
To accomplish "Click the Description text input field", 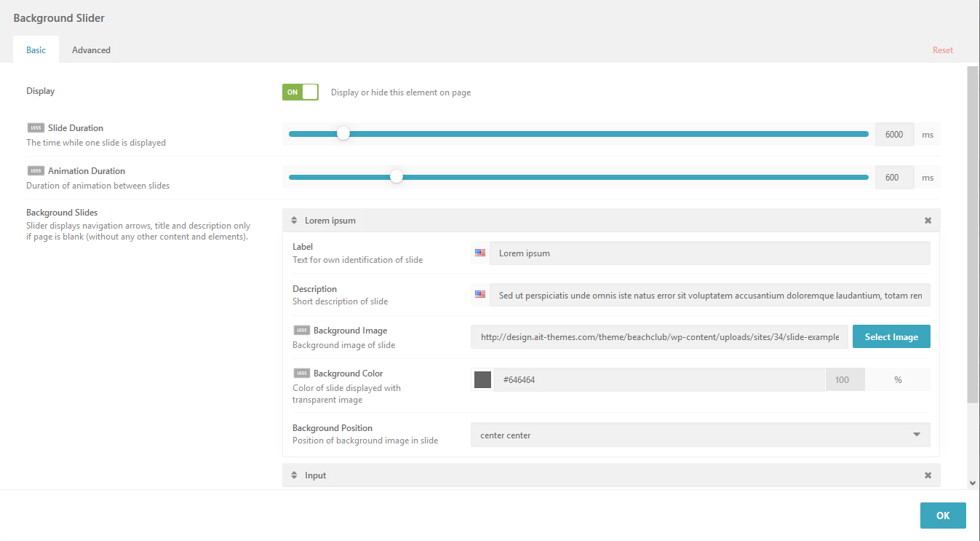I will click(x=709, y=295).
